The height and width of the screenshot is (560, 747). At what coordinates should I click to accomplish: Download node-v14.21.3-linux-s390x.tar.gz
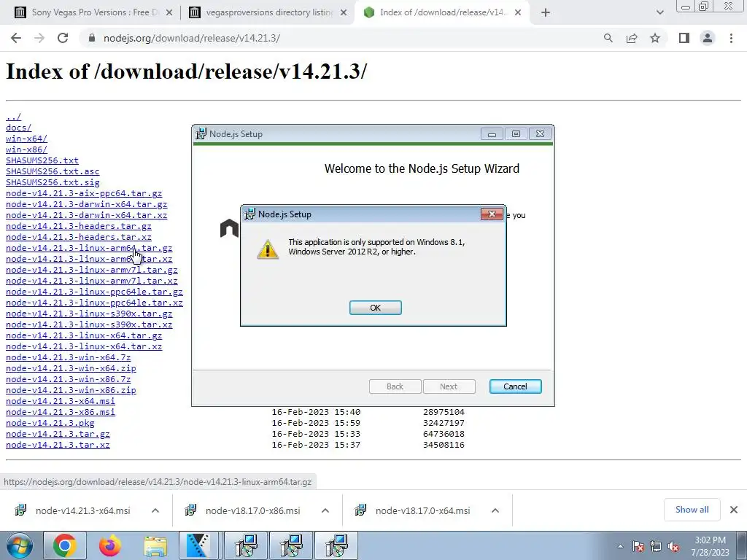pyautogui.click(x=89, y=314)
